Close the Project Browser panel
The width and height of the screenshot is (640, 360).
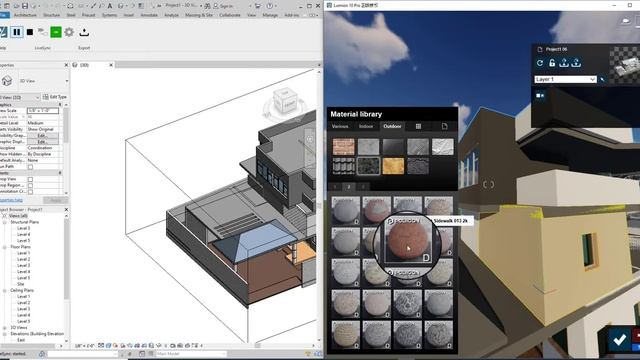coord(66,209)
